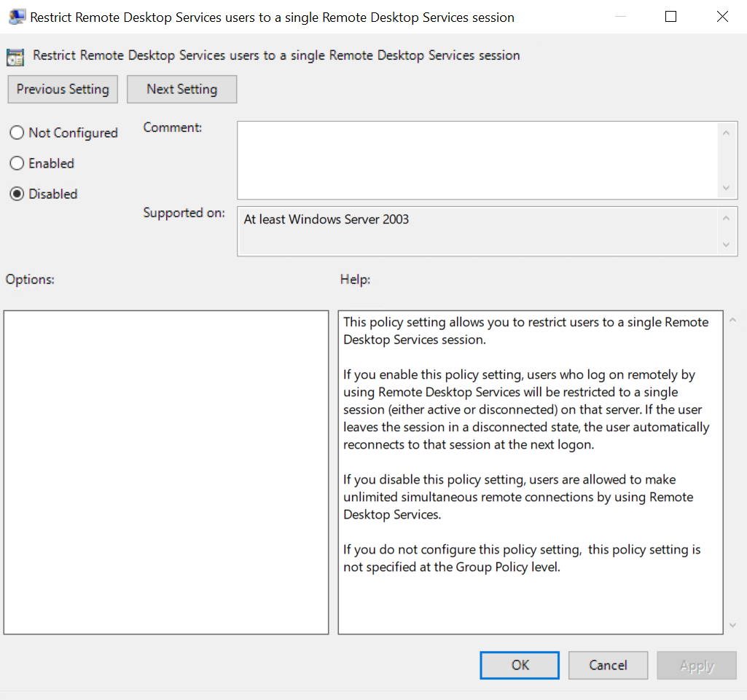Click the Help pane scroll up arrow
The image size is (747, 700).
point(732,320)
